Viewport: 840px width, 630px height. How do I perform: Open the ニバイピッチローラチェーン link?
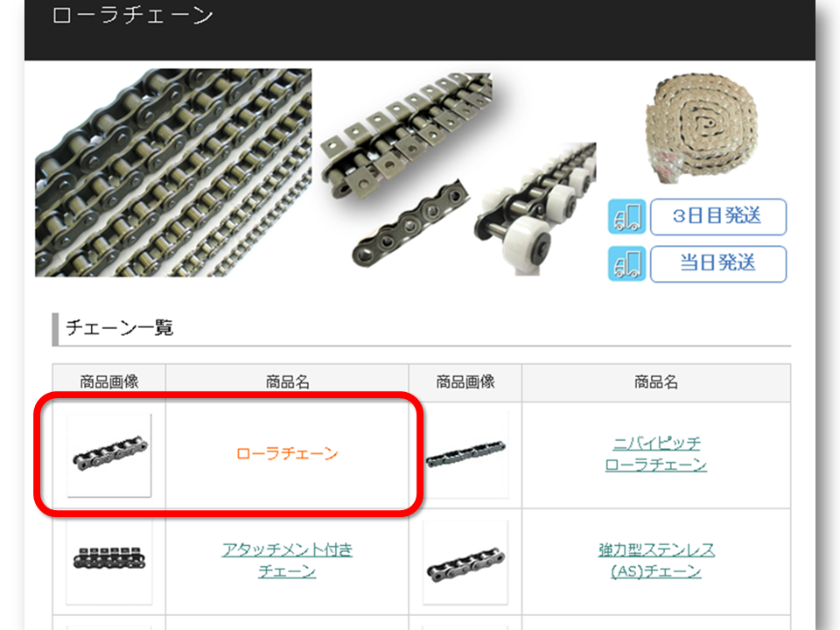coord(655,454)
